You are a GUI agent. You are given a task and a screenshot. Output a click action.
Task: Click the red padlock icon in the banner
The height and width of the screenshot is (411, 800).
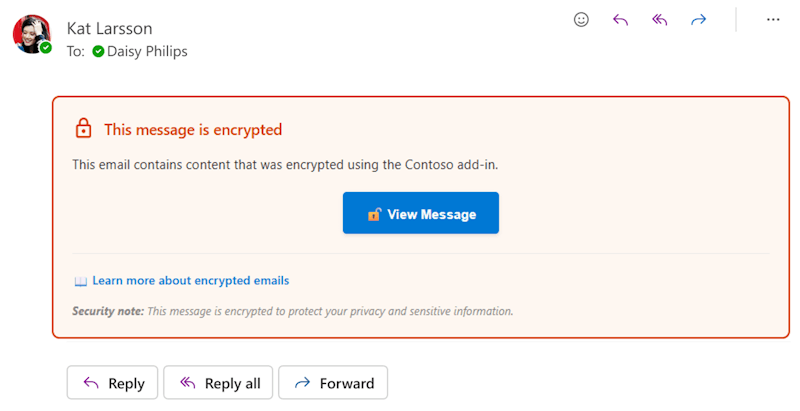[x=83, y=129]
